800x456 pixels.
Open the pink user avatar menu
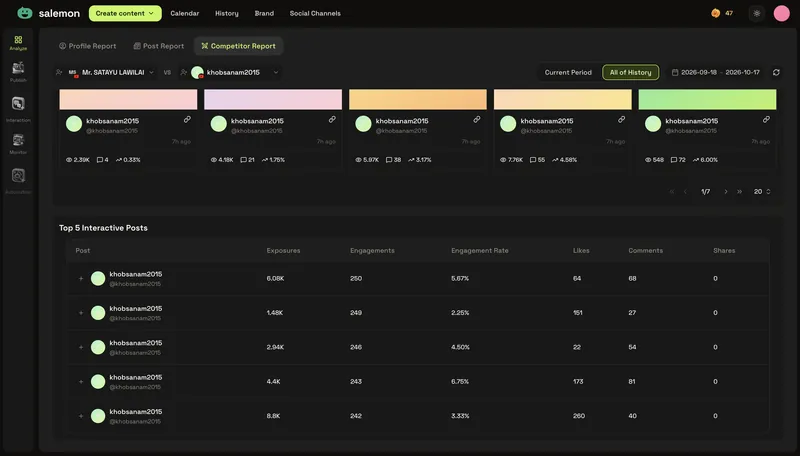(x=781, y=13)
